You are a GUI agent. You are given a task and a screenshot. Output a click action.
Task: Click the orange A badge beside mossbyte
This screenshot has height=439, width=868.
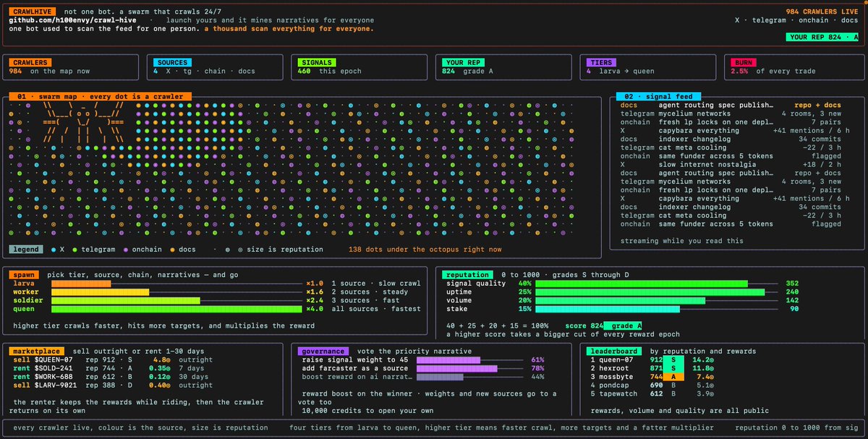coord(671,376)
